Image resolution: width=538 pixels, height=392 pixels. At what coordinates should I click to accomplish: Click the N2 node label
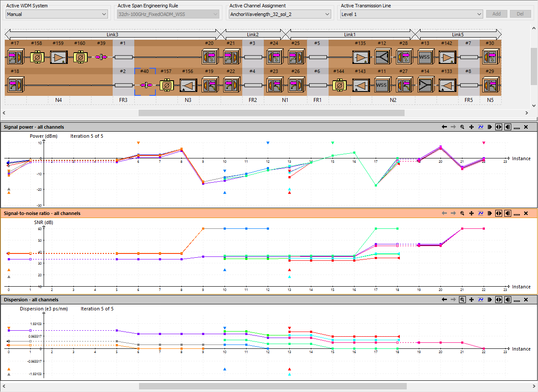pyautogui.click(x=393, y=100)
